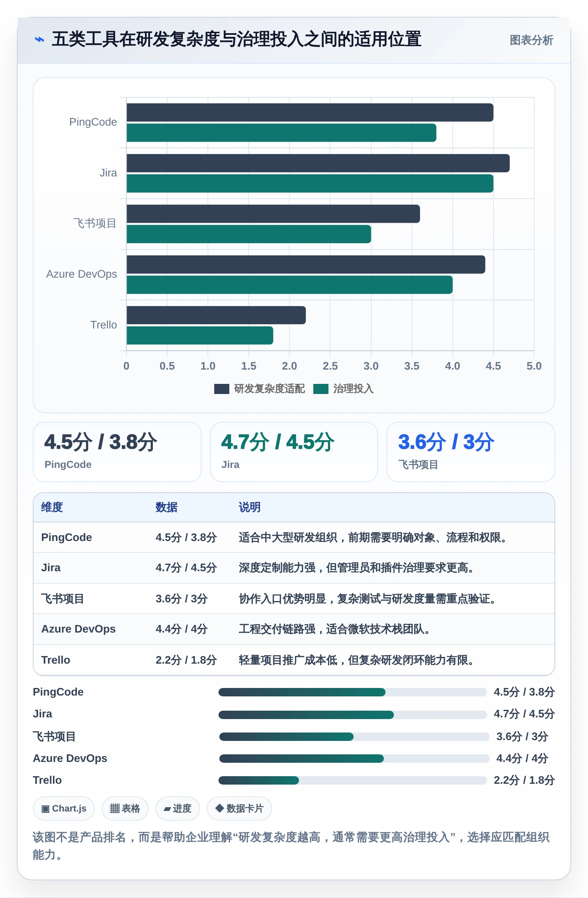Click the 图表分析 label in header
Screen dimensions: 588x898
tap(531, 40)
